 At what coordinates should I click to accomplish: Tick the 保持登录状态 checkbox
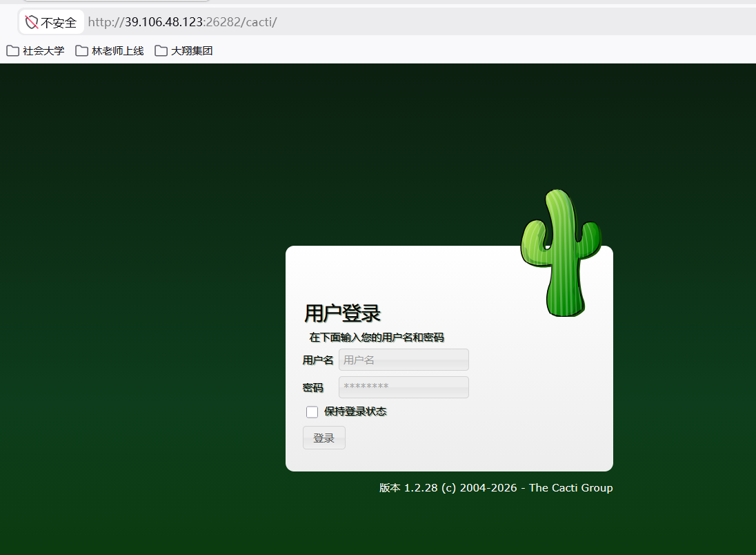pos(312,411)
